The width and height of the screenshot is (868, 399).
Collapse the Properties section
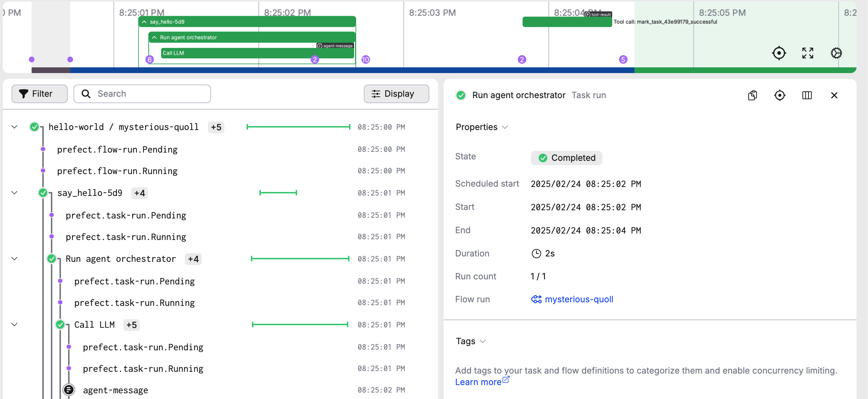point(505,127)
